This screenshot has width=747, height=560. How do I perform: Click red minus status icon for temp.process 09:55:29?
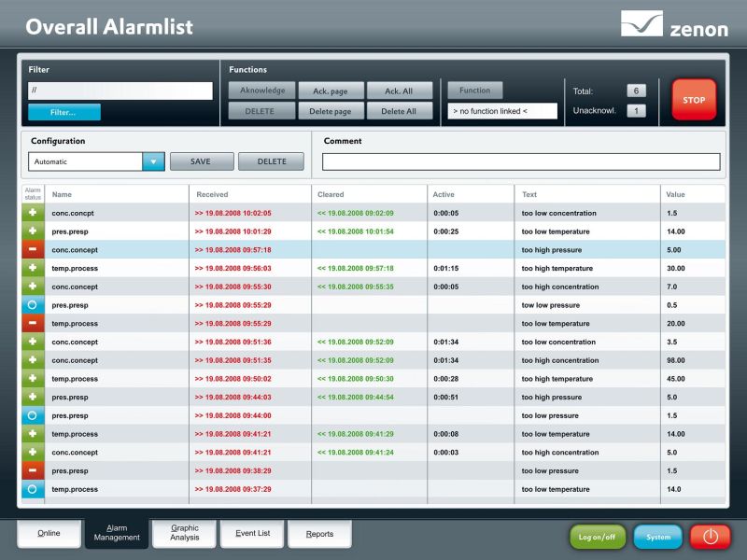33,324
